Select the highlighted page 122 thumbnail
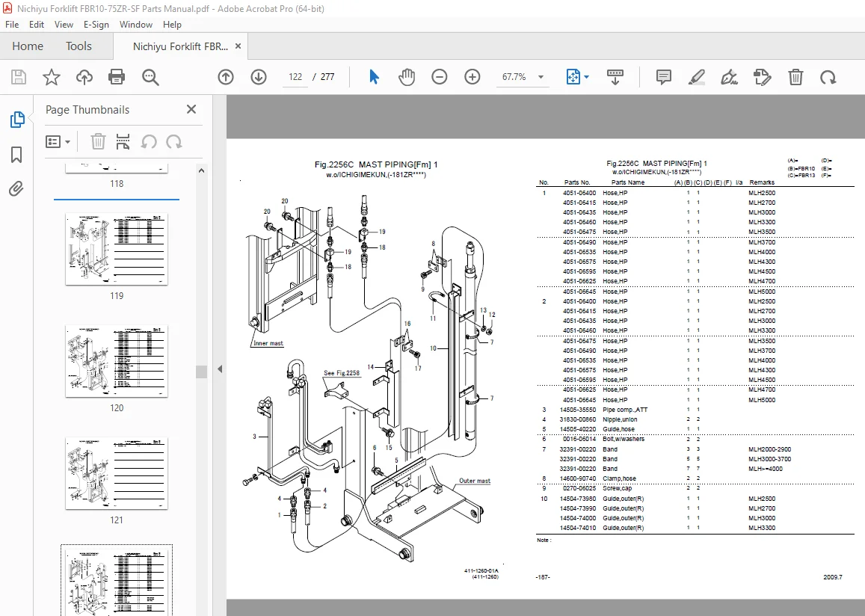Image resolution: width=865 pixels, height=616 pixels. point(117,582)
